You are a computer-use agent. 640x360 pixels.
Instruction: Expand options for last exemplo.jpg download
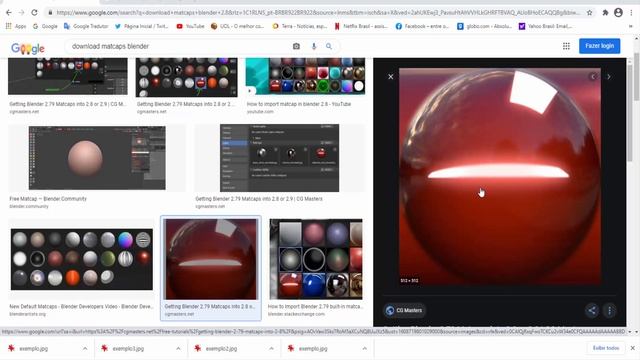click(x=364, y=349)
